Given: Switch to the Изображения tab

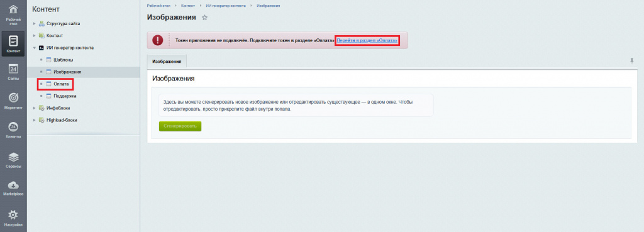Looking at the screenshot, I should pyautogui.click(x=167, y=61).
